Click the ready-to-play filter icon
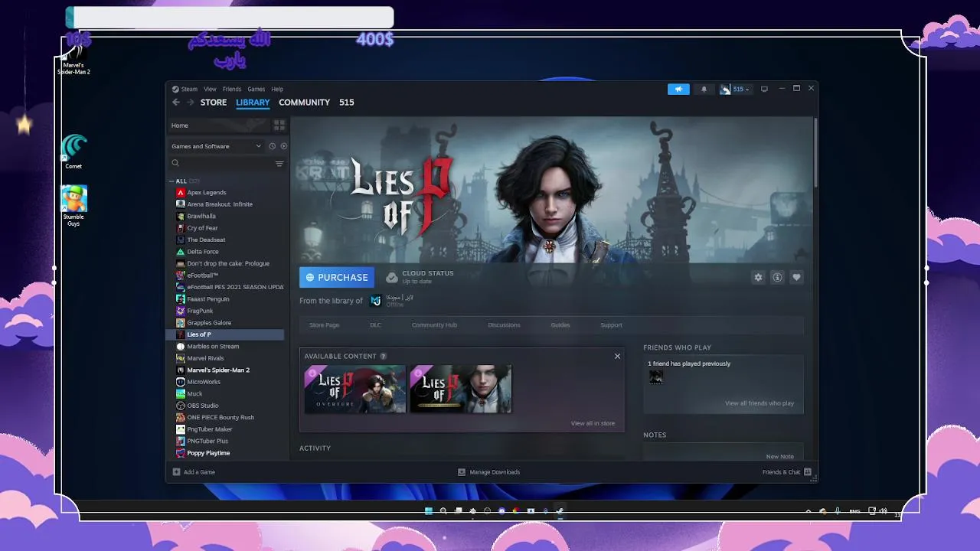The width and height of the screenshot is (980, 551). (x=283, y=146)
